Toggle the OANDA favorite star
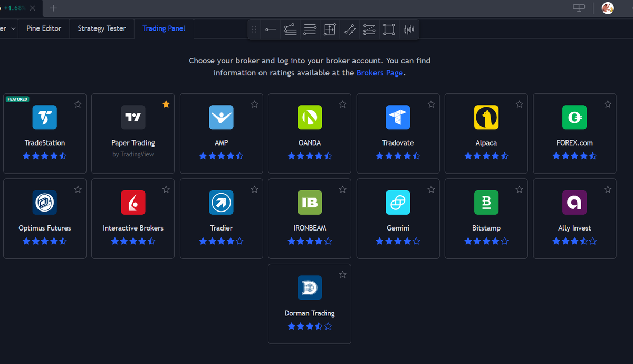The image size is (633, 364). [x=343, y=104]
